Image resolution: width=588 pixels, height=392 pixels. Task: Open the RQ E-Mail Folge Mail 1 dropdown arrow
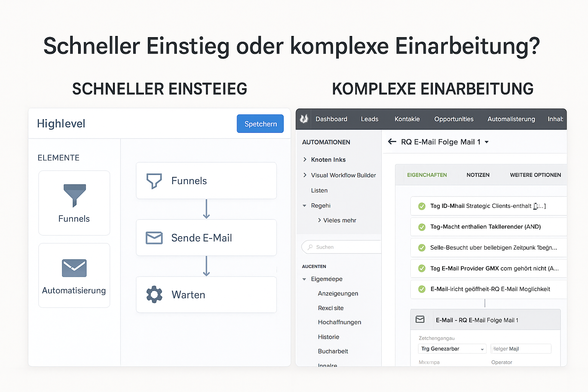tap(487, 142)
